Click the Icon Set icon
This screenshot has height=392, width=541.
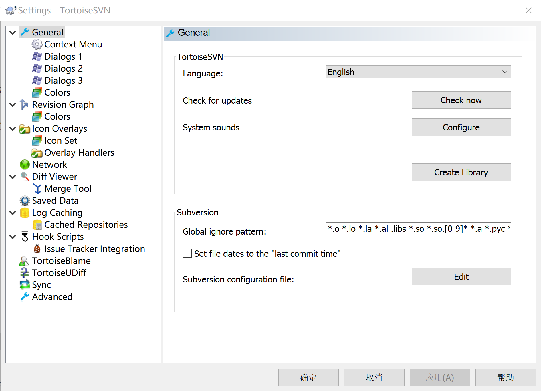click(x=37, y=140)
